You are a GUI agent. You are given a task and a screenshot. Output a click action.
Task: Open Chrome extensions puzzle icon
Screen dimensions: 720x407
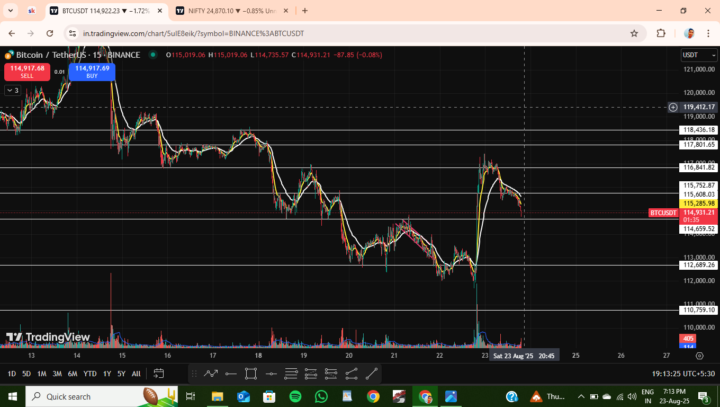coord(661,33)
